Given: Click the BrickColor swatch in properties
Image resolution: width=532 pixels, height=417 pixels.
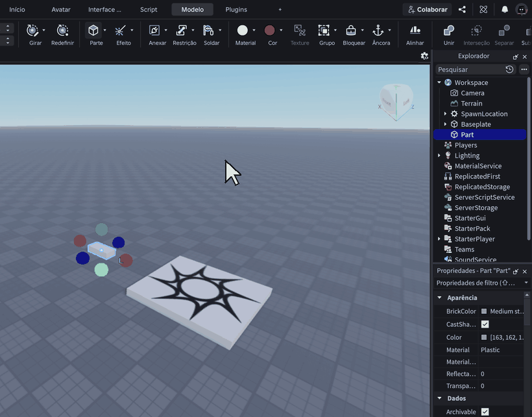Looking at the screenshot, I should point(484,311).
